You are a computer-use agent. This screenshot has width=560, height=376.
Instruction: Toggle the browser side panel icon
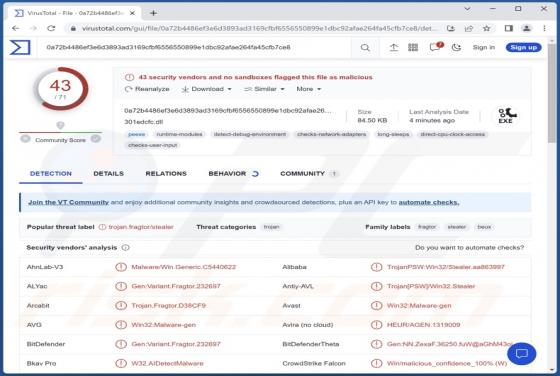[509, 28]
